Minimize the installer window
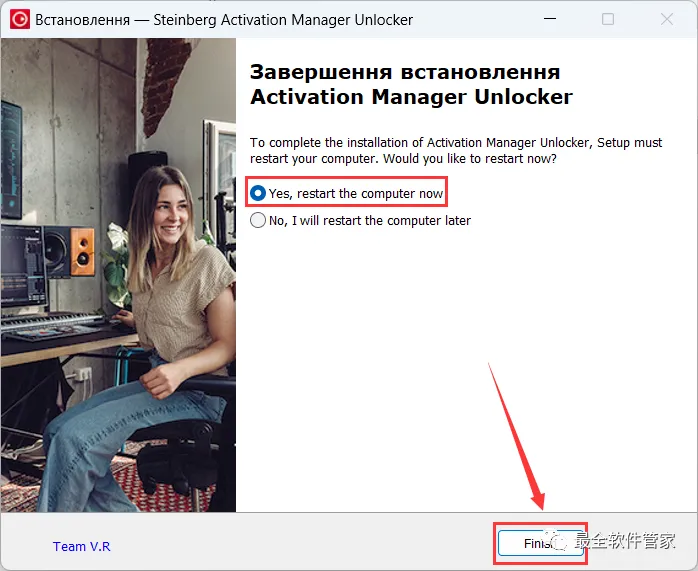This screenshot has width=698, height=571. click(x=550, y=19)
